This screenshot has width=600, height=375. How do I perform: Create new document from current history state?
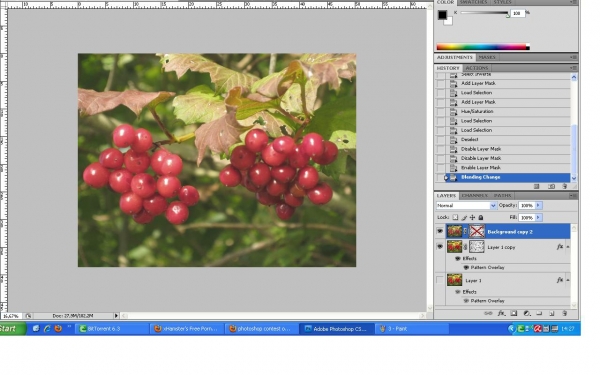536,186
